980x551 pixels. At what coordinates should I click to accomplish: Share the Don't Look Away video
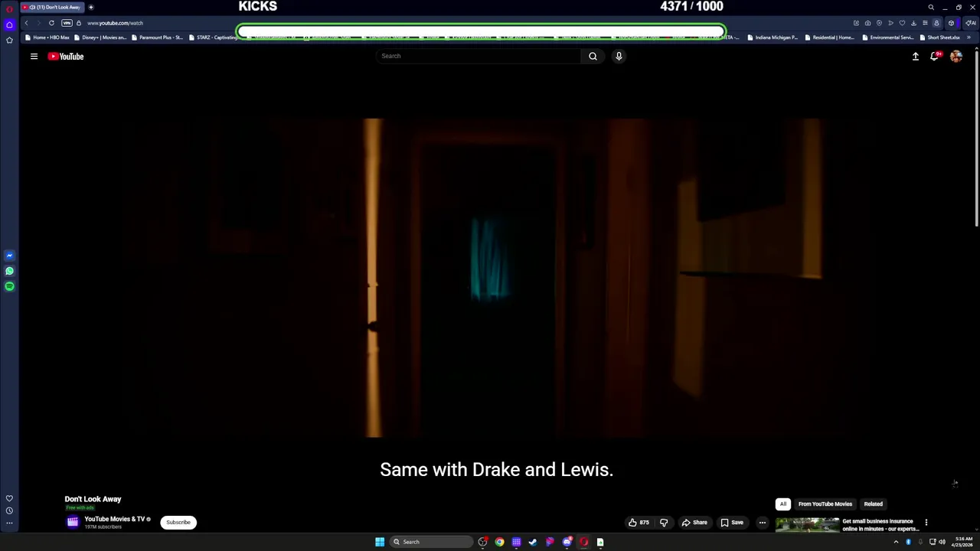[x=694, y=523]
